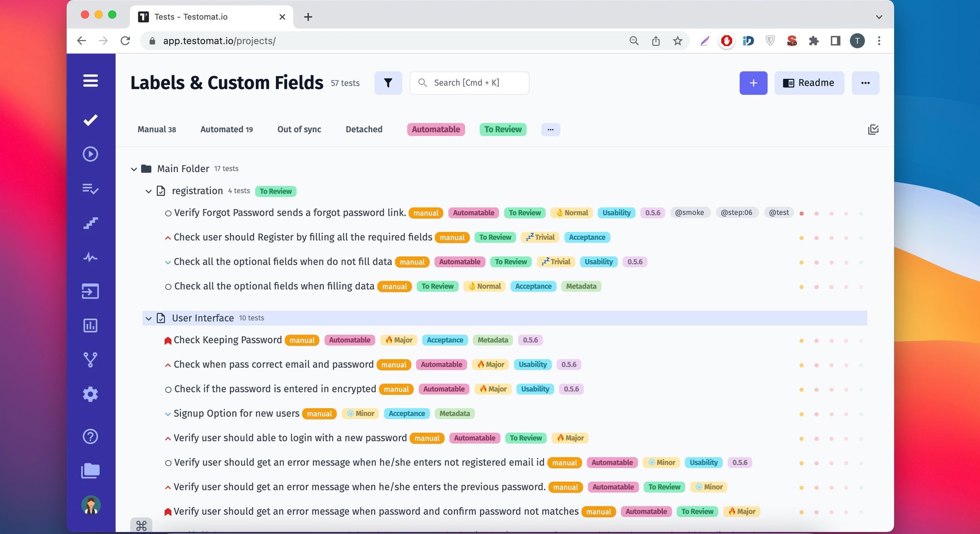Click the first status dot on Check Keeping Password row
The height and width of the screenshot is (534, 980).
[x=802, y=340]
